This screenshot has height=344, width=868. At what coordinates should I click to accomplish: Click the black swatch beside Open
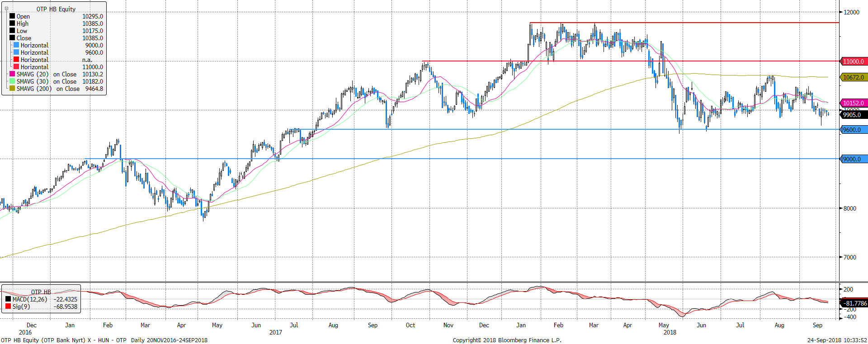tap(12, 16)
